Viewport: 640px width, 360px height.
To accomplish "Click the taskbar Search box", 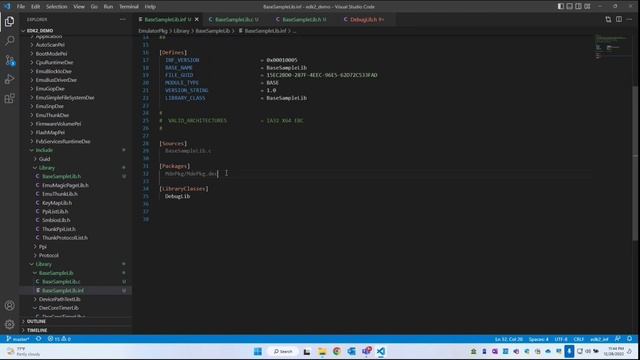I will coord(283,351).
